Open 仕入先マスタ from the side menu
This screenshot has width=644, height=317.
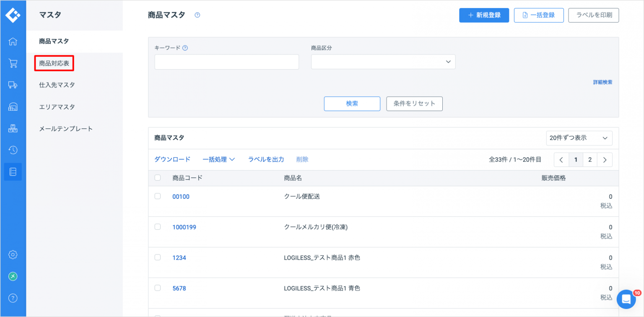click(57, 85)
